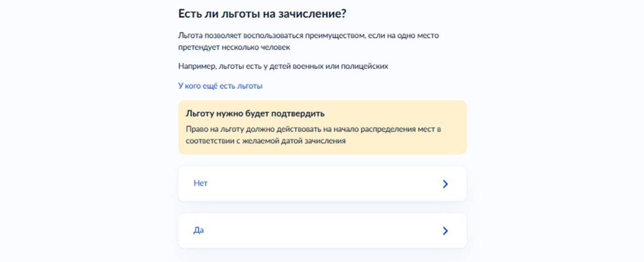Image resolution: width=644 pixels, height=262 pixels.
Task: Click the yellow notice "Льготу нужно будет подтвердить"
Action: coord(322,127)
